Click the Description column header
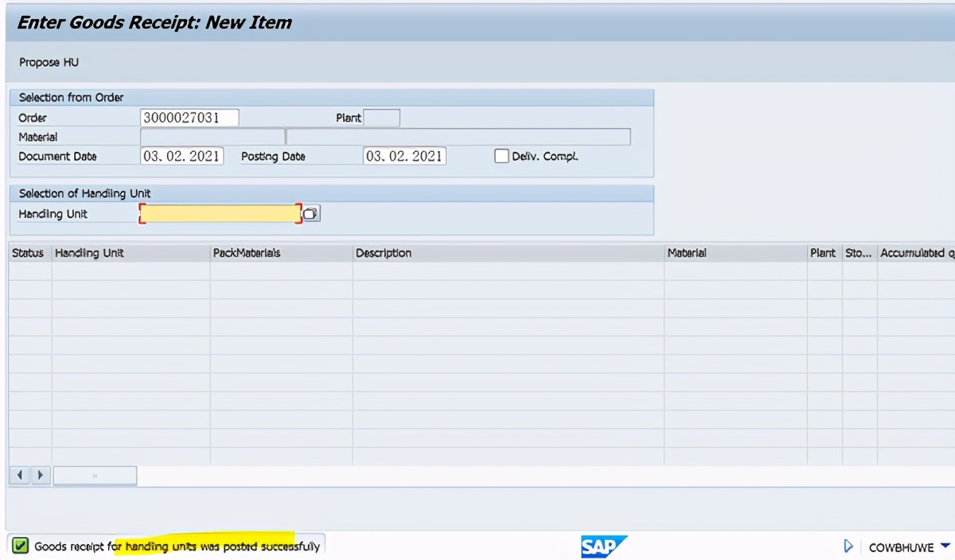Viewport: 955px width, 560px height. [x=508, y=253]
